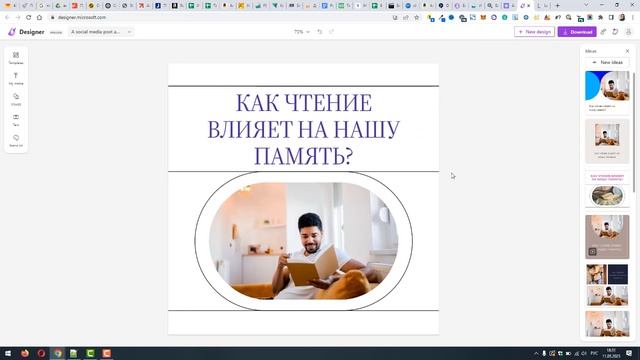Close the Ideas panel

click(627, 51)
